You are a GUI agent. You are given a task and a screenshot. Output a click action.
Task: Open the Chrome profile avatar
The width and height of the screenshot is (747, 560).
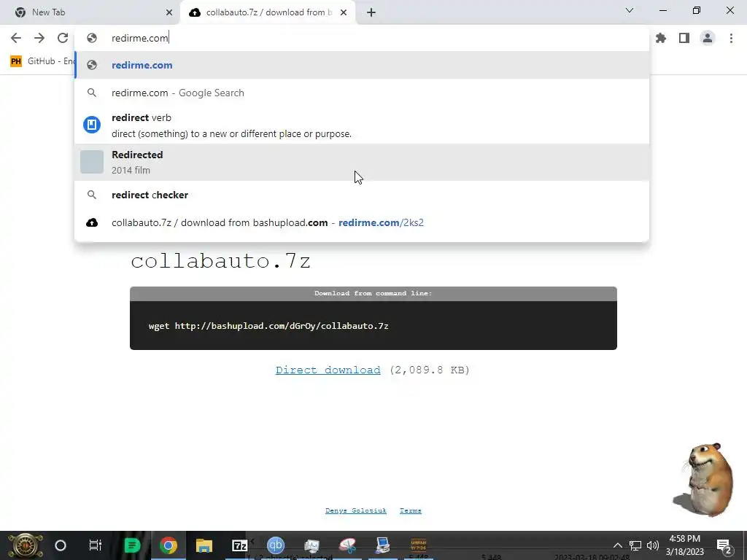click(708, 38)
